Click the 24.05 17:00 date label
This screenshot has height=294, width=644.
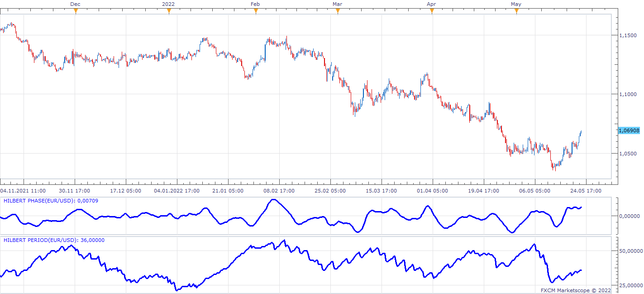click(x=586, y=191)
